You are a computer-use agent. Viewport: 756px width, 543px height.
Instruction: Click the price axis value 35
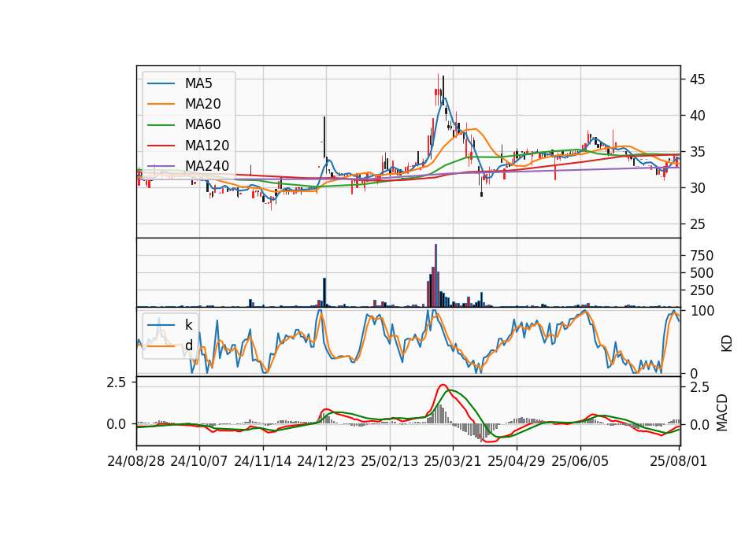pyautogui.click(x=697, y=152)
